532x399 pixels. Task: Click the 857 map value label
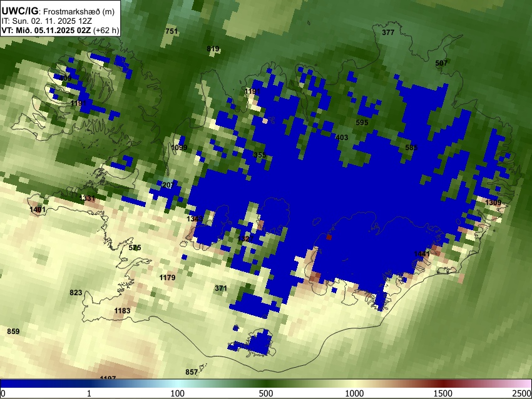pyautogui.click(x=192, y=372)
